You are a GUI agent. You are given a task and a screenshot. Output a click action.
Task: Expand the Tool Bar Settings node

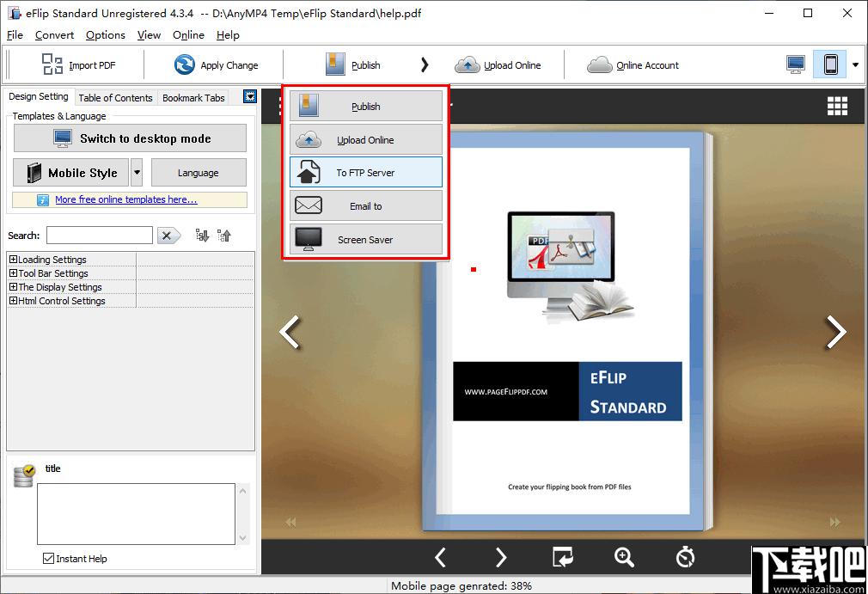tap(13, 273)
